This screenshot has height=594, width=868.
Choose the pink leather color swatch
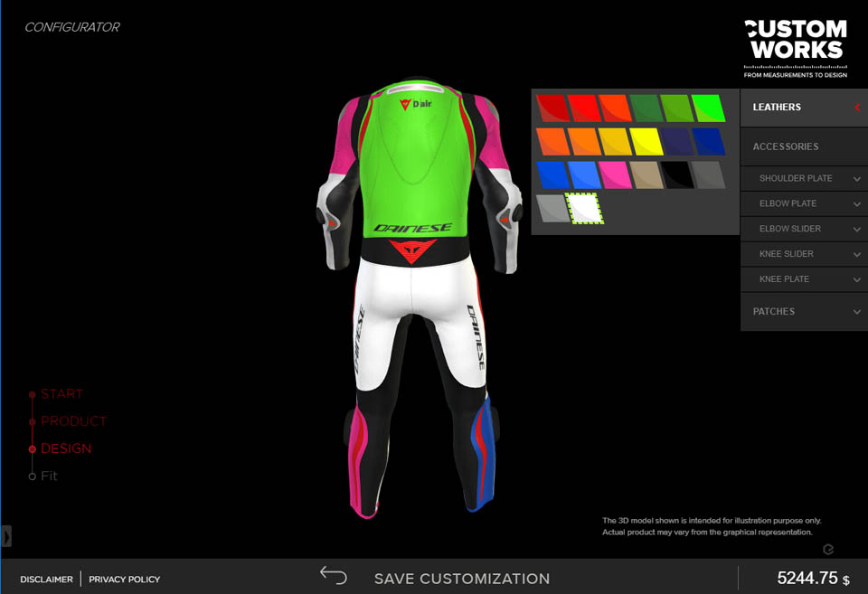tap(615, 174)
